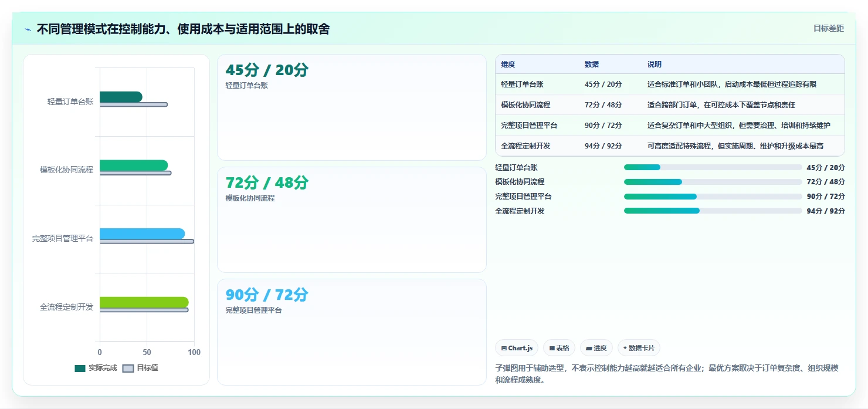Click the description starting 可高度适配特殊流程
The height and width of the screenshot is (409, 868).
pyautogui.click(x=735, y=146)
